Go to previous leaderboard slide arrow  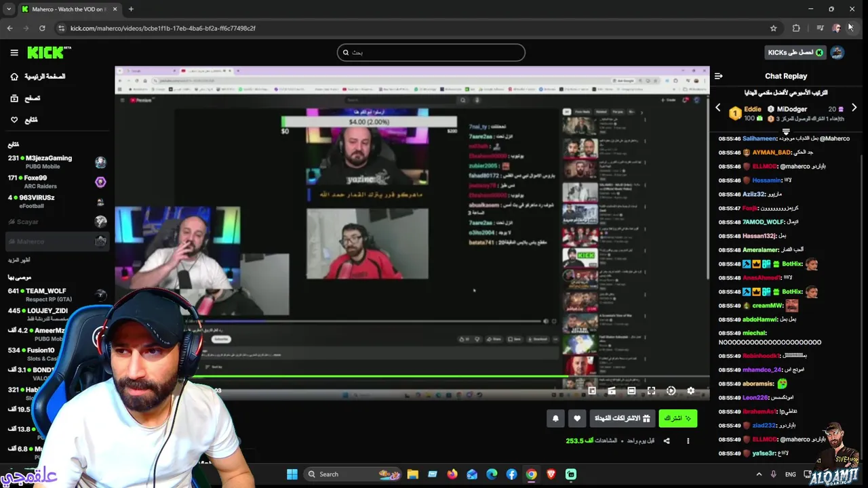click(x=718, y=108)
